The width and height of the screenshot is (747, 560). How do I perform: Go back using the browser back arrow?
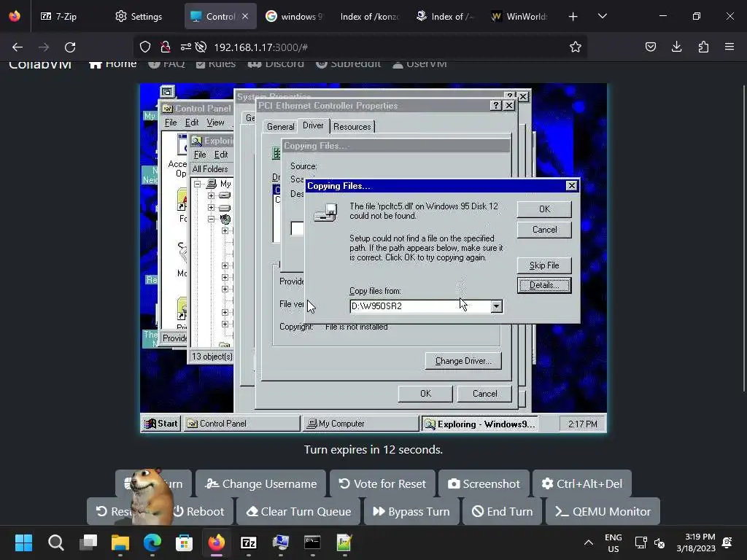(18, 47)
